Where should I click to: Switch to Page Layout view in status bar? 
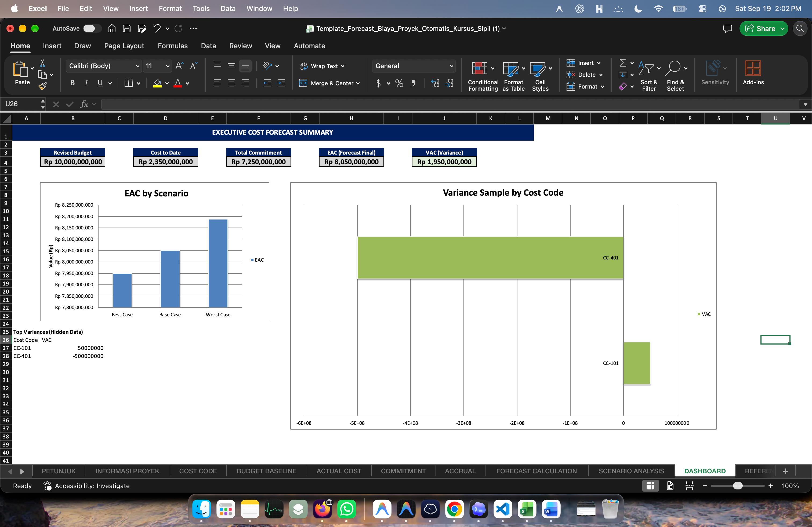point(670,486)
